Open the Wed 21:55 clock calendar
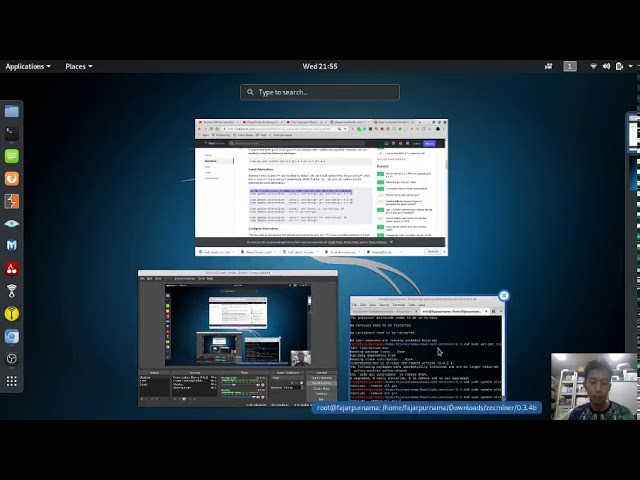Viewport: 640px width, 480px height. pos(320,66)
